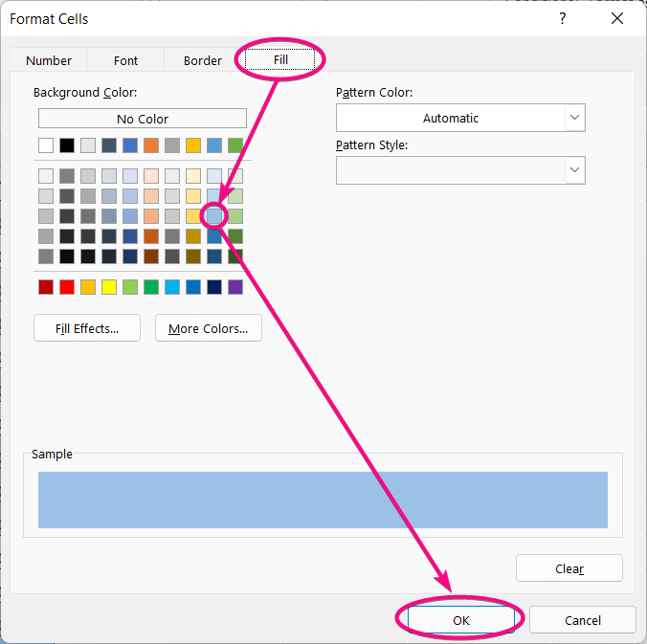Image resolution: width=647 pixels, height=644 pixels.
Task: Choose the green swatch in top theme row
Action: (235, 145)
